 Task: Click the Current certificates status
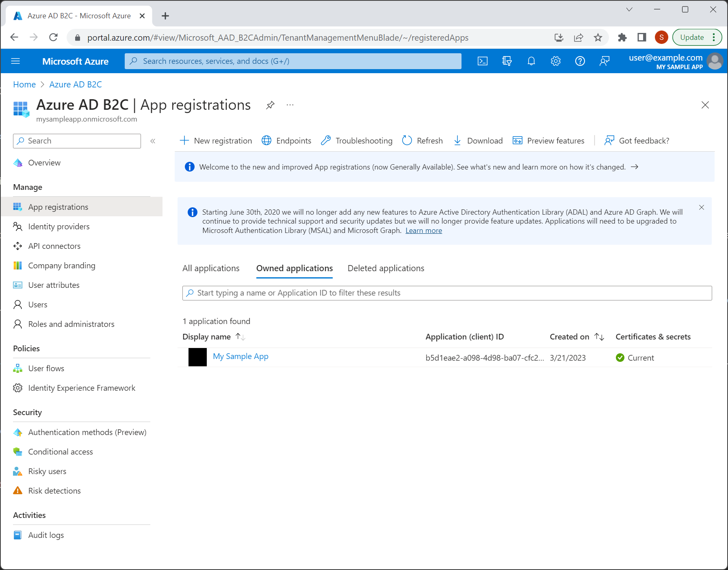click(x=635, y=358)
